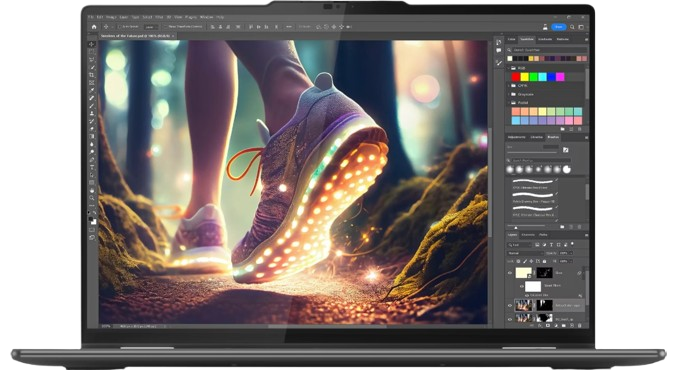
Task: Click the new group folder icon in Layers
Action: coord(564,326)
